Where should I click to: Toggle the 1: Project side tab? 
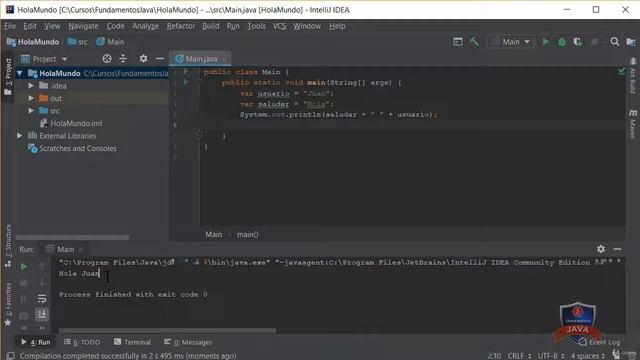8,76
